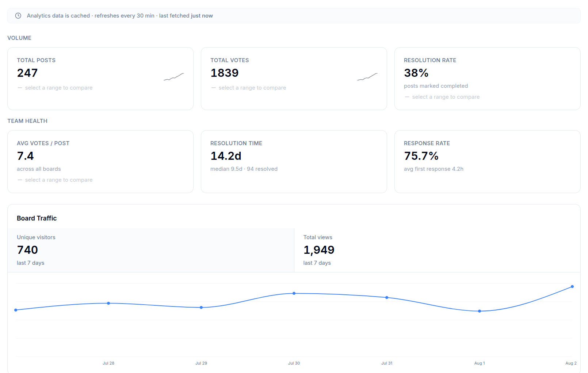Click the Jul 28 data point
This screenshot has width=588, height=373.
[x=108, y=303]
